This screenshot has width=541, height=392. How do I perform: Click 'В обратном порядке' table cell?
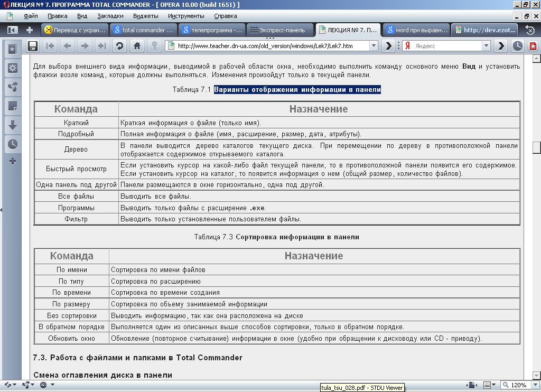[71, 327]
